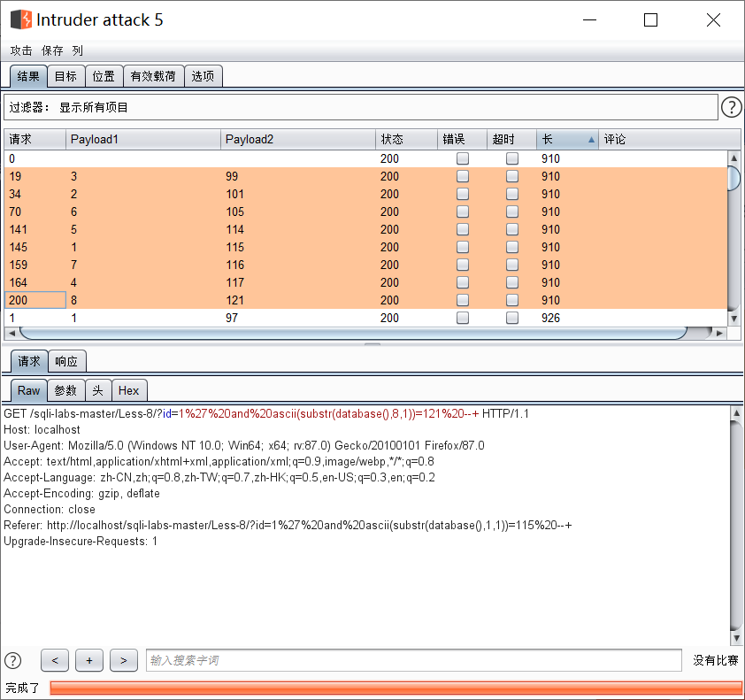
Task: Select the Hex view tab
Action: tap(129, 390)
